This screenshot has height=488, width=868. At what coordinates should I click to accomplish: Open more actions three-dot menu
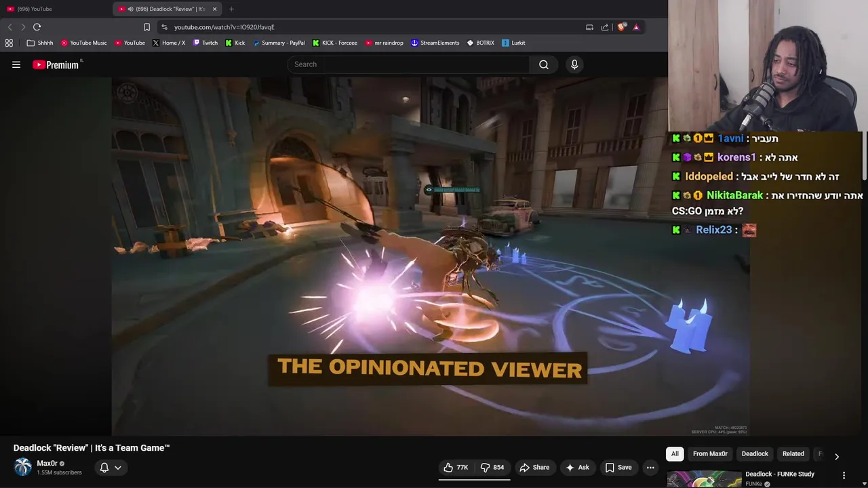point(650,468)
